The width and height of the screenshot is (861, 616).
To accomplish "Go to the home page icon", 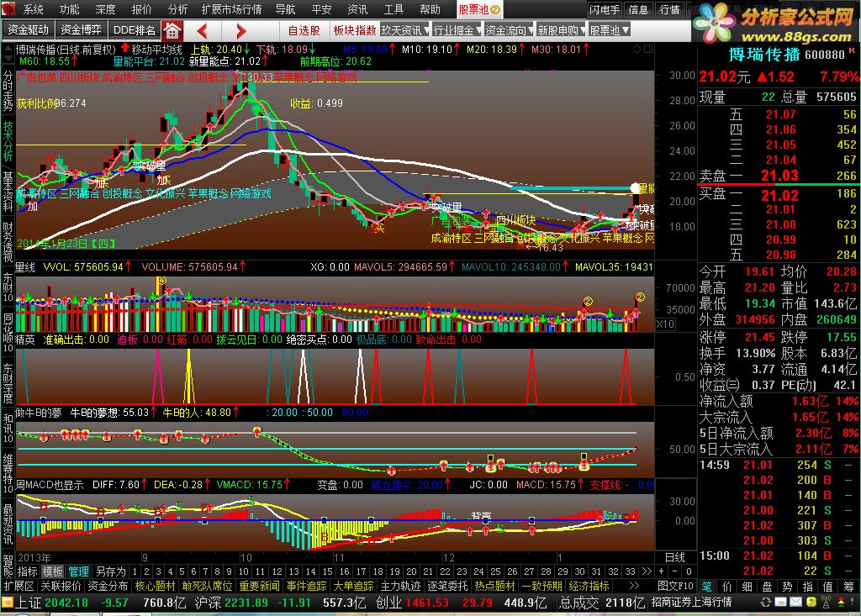I will click(x=172, y=31).
